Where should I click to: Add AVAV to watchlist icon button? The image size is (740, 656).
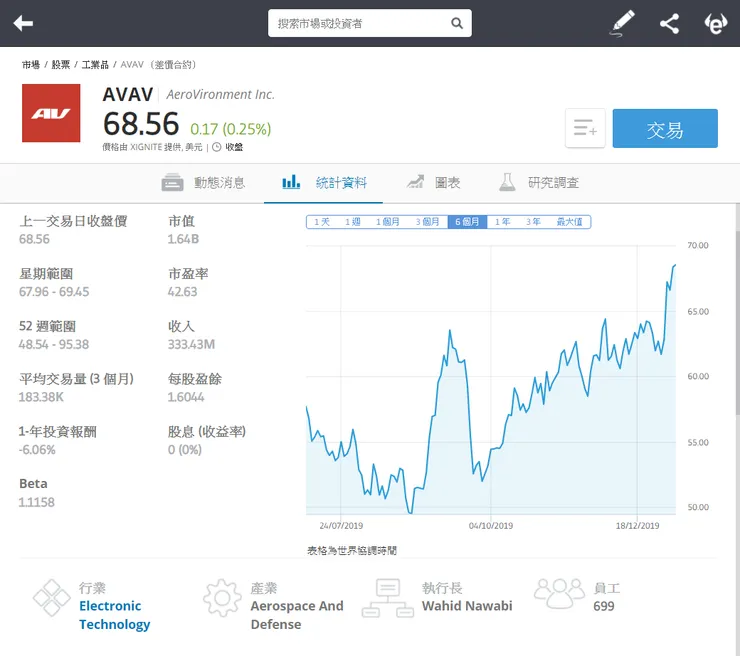(585, 128)
